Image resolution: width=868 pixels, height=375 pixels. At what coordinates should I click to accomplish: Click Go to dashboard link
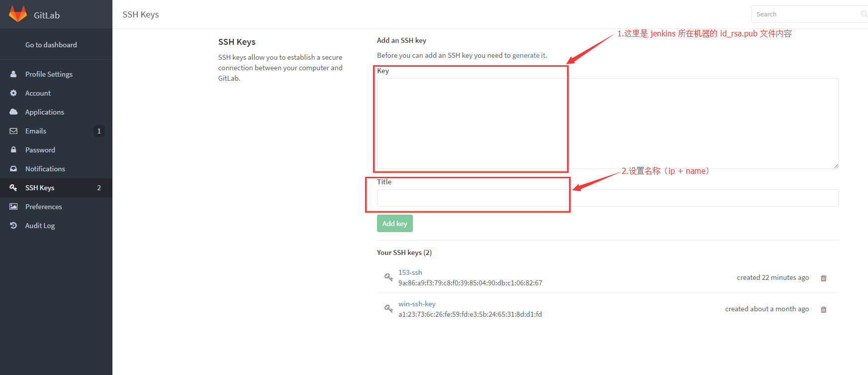tap(51, 45)
